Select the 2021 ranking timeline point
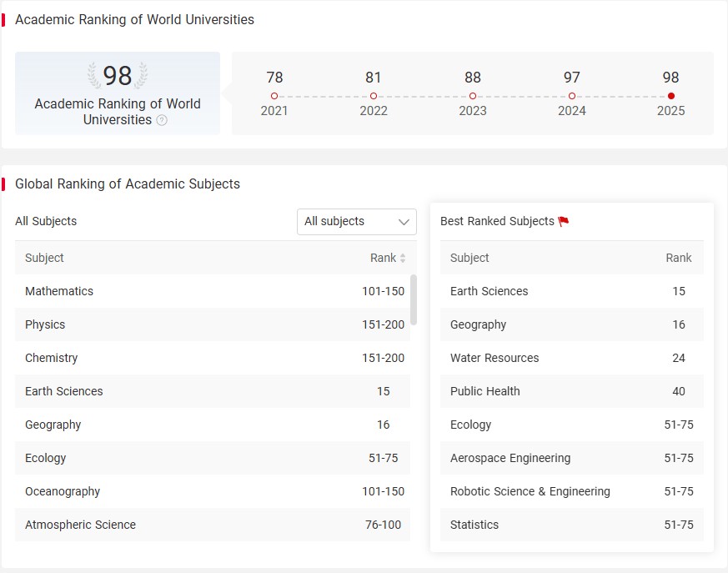This screenshot has width=728, height=573. coord(274,96)
